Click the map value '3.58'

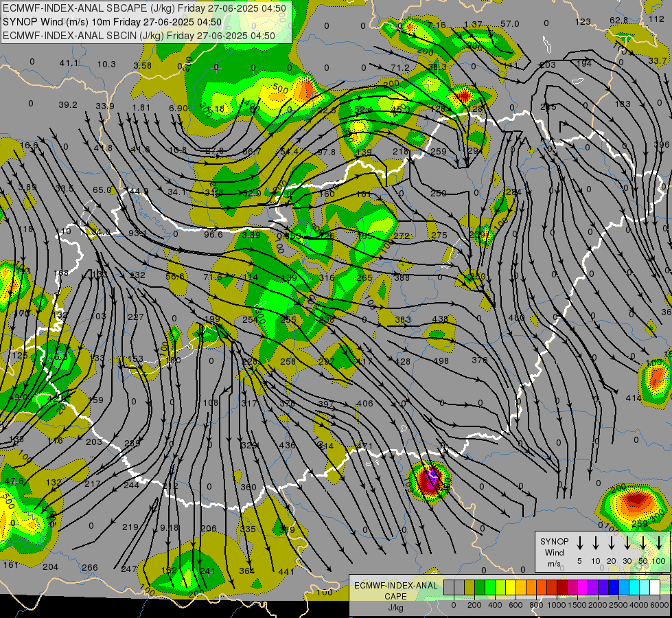pos(142,66)
